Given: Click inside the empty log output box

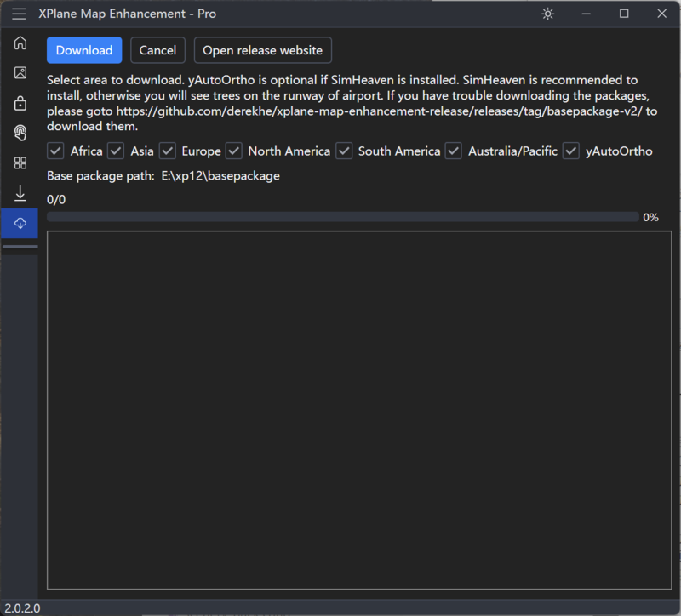Looking at the screenshot, I should pyautogui.click(x=359, y=410).
